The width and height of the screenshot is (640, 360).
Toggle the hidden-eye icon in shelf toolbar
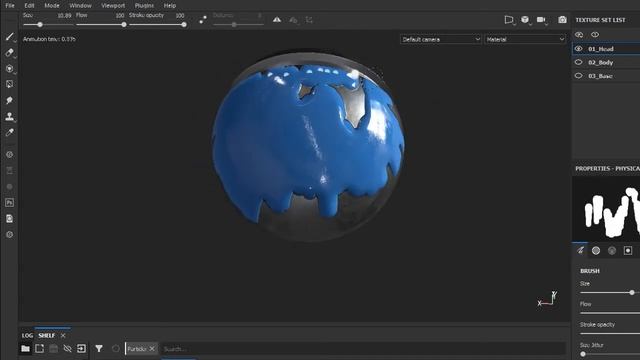coord(67,349)
